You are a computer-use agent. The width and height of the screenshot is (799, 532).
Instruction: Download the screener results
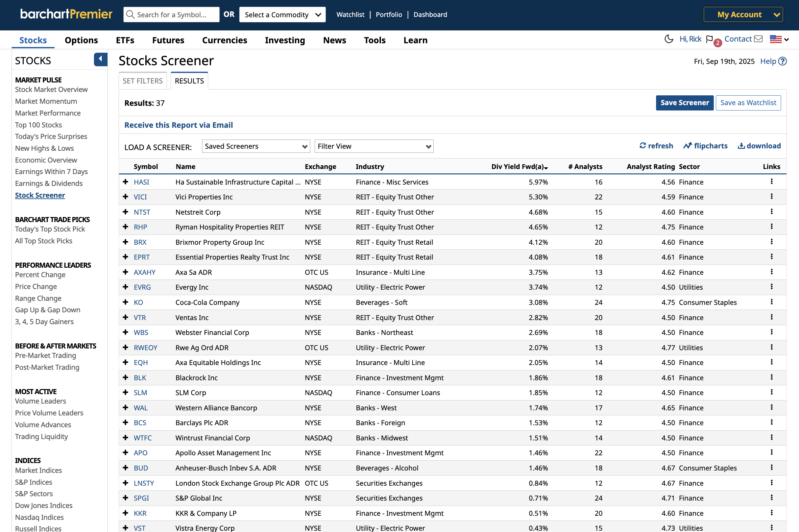(759, 146)
